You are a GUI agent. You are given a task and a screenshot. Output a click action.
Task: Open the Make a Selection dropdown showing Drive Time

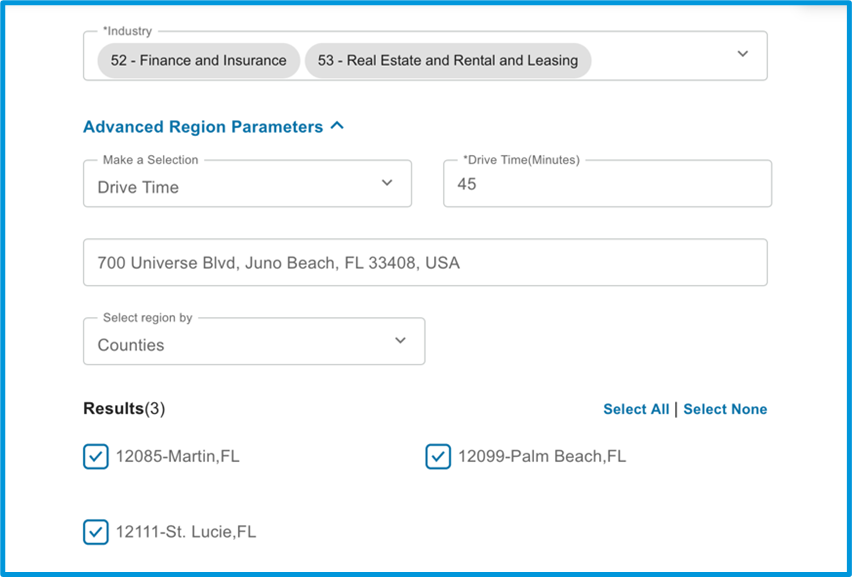[x=247, y=184]
